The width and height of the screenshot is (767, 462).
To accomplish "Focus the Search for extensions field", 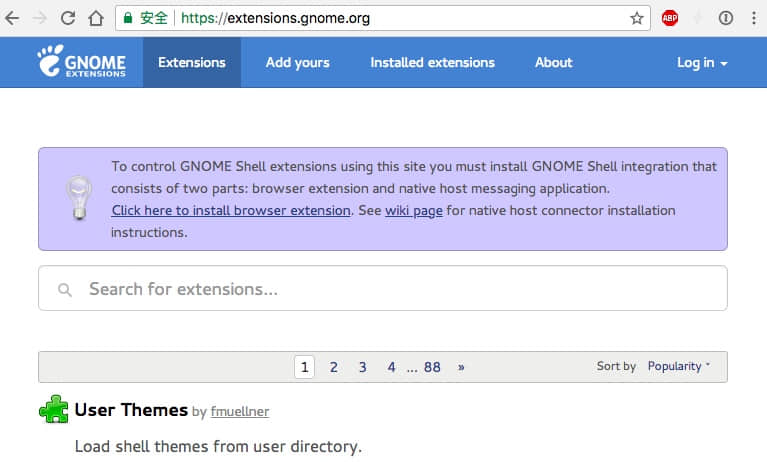I will point(382,289).
